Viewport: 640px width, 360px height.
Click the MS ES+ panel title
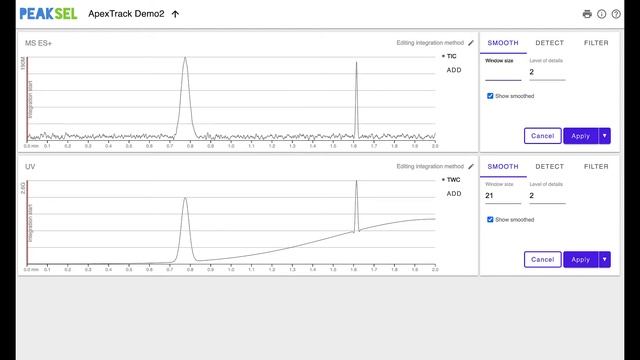[38, 43]
